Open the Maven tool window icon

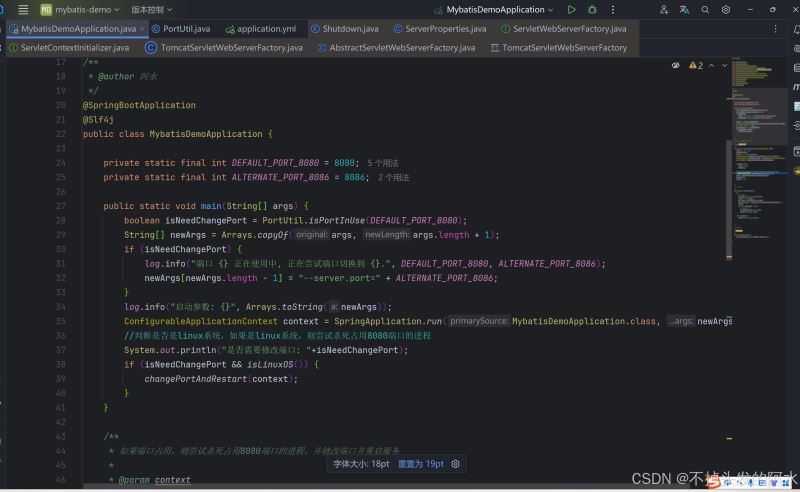796,87
